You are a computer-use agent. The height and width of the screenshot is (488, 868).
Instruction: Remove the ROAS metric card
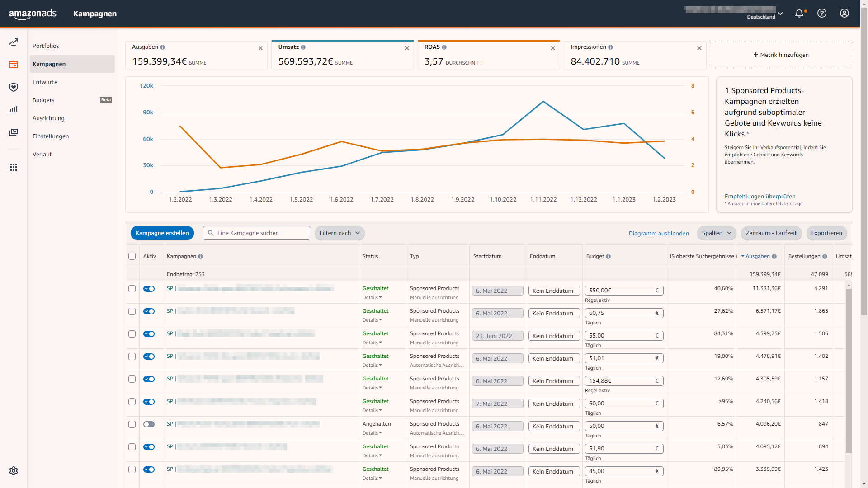(552, 48)
